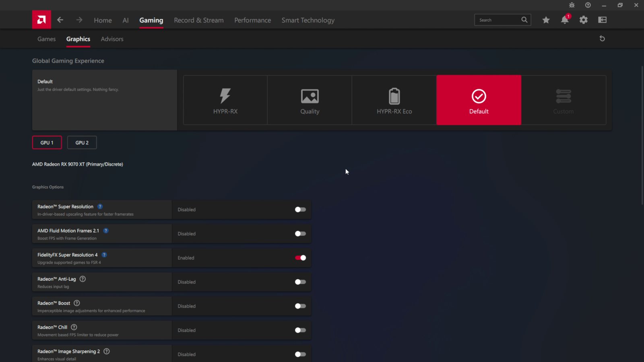Open FidelityFX Super Resolution 4 info icon

tap(104, 255)
